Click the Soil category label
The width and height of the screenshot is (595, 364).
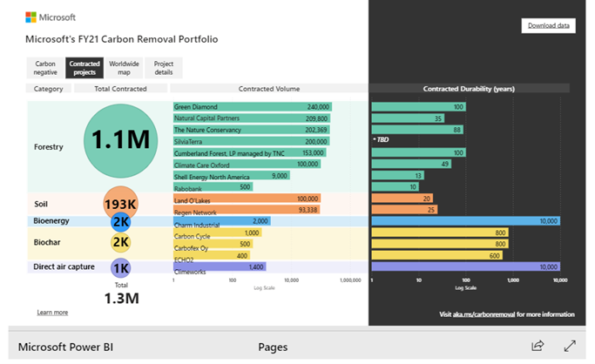point(41,204)
